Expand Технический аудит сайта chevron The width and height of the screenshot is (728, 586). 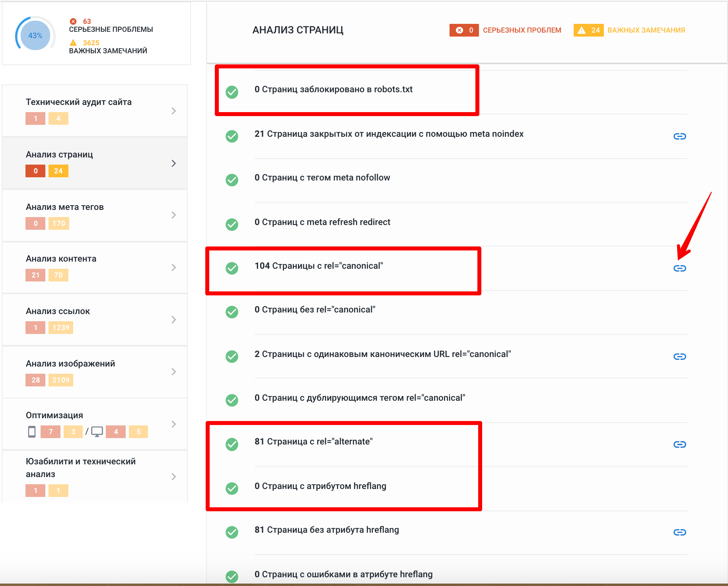click(173, 111)
